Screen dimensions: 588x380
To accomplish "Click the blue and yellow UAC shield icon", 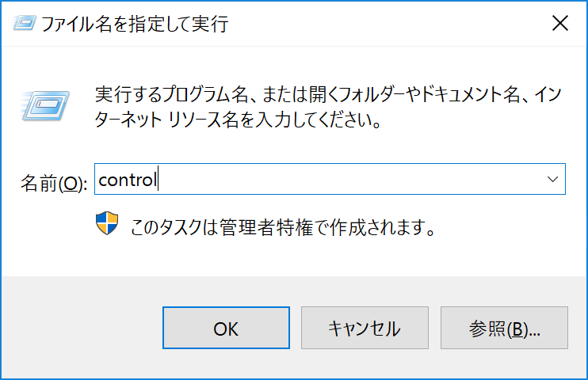I will coord(107,223).
